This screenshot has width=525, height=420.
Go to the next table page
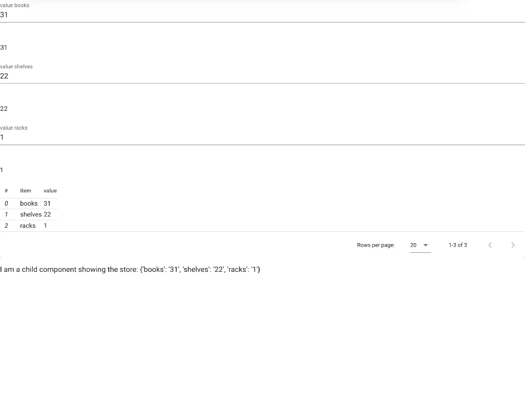(513, 245)
